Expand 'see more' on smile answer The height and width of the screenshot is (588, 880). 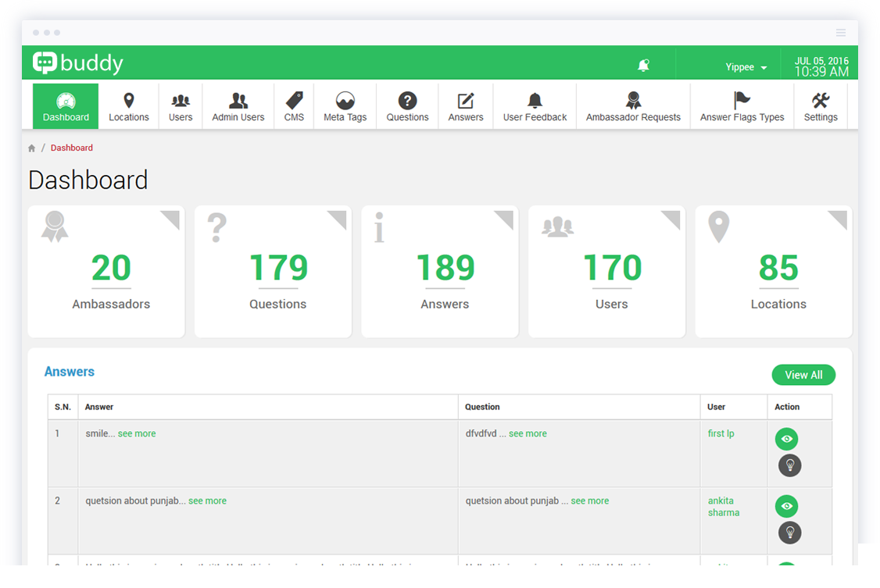point(137,433)
